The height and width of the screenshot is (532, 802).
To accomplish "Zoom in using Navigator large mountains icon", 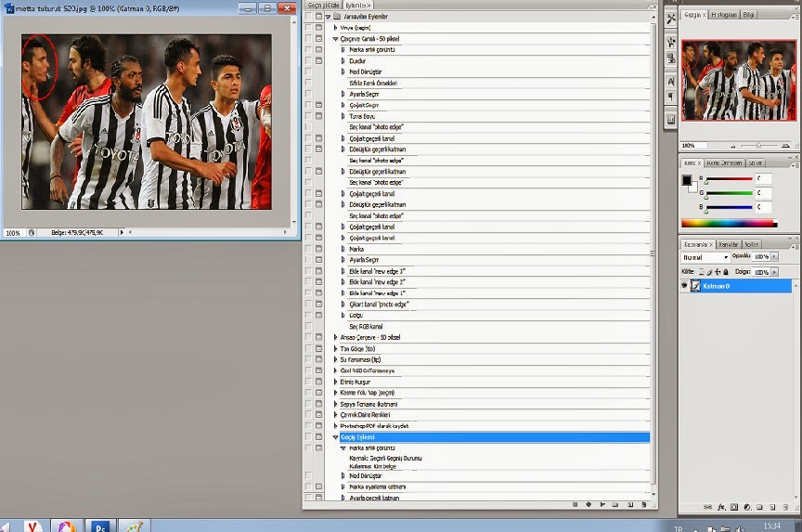I will click(785, 145).
